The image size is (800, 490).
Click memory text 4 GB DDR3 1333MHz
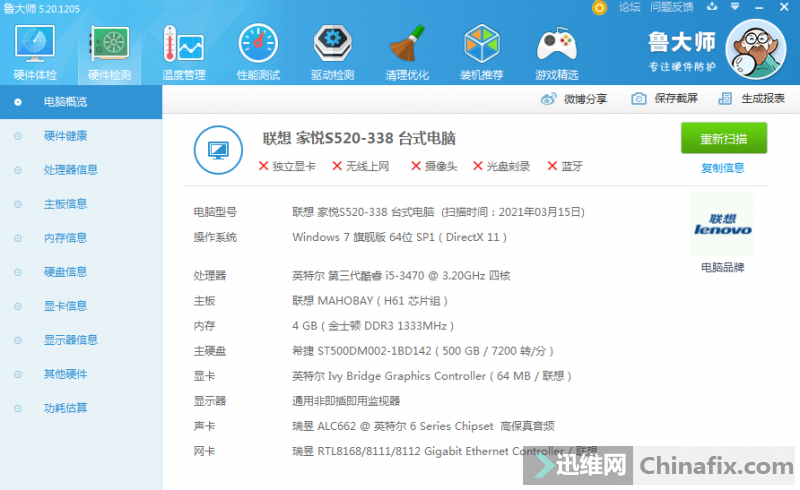click(373, 326)
